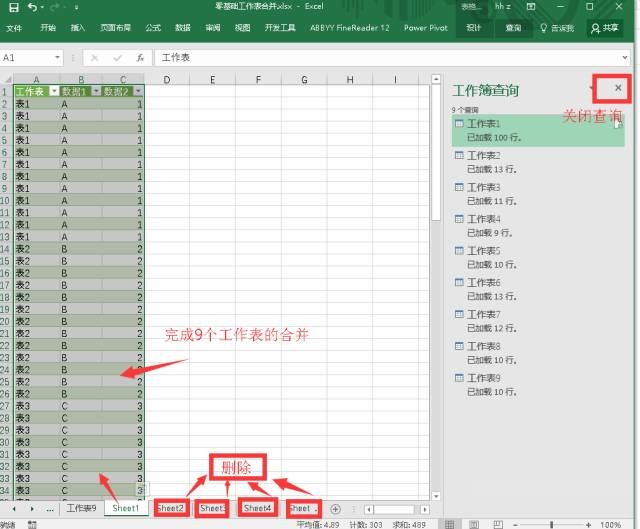640x529 pixels.
Task: Open filter dropdown on 工作表 header
Action: coord(54,91)
